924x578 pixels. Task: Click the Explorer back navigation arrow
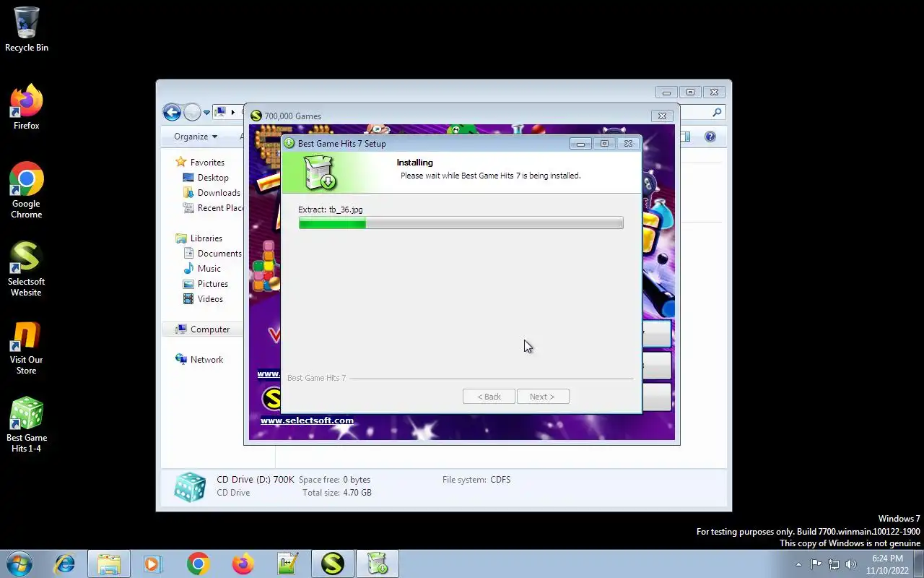click(x=172, y=112)
